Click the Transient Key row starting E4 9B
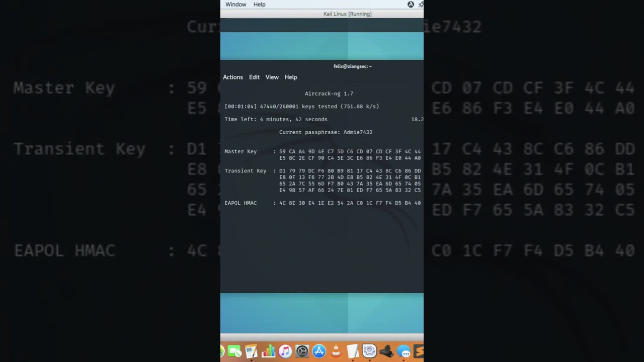 click(x=350, y=191)
